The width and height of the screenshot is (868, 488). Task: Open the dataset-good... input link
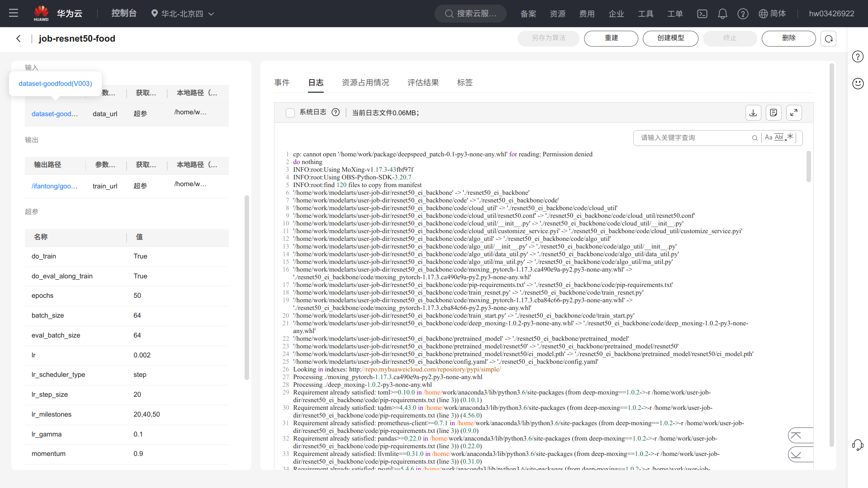55,114
